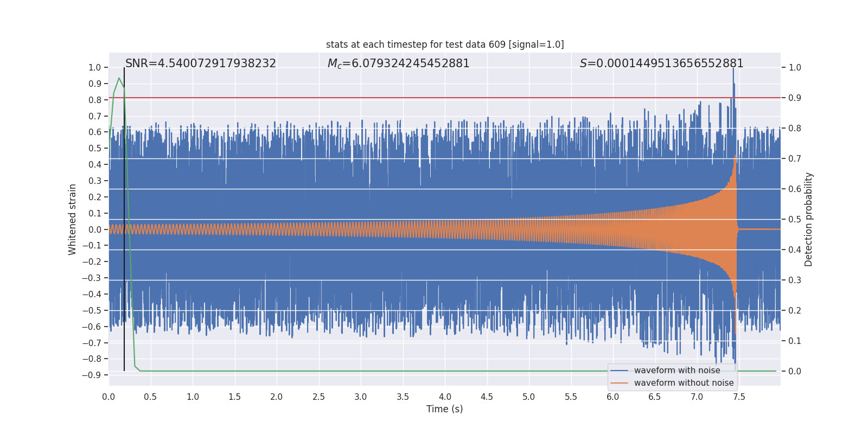The image size is (868, 434).
Task: Select the 6.5 tick on the time axis
Action: [655, 397]
